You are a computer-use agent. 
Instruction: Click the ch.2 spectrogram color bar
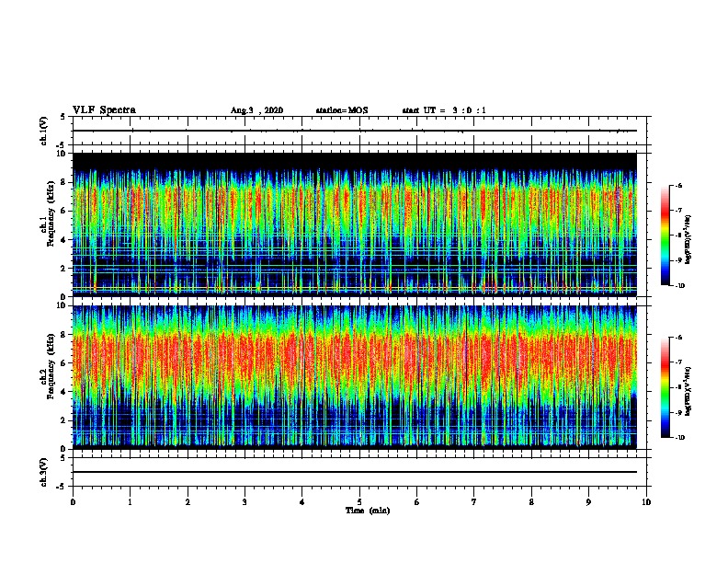click(x=665, y=387)
